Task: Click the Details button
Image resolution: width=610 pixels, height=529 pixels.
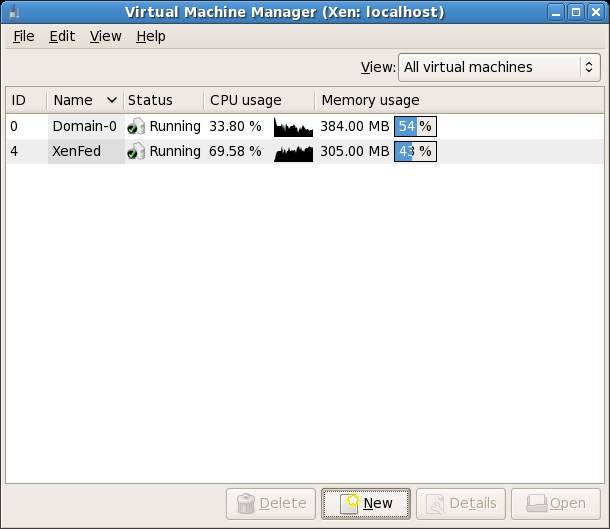Action: coord(460,503)
